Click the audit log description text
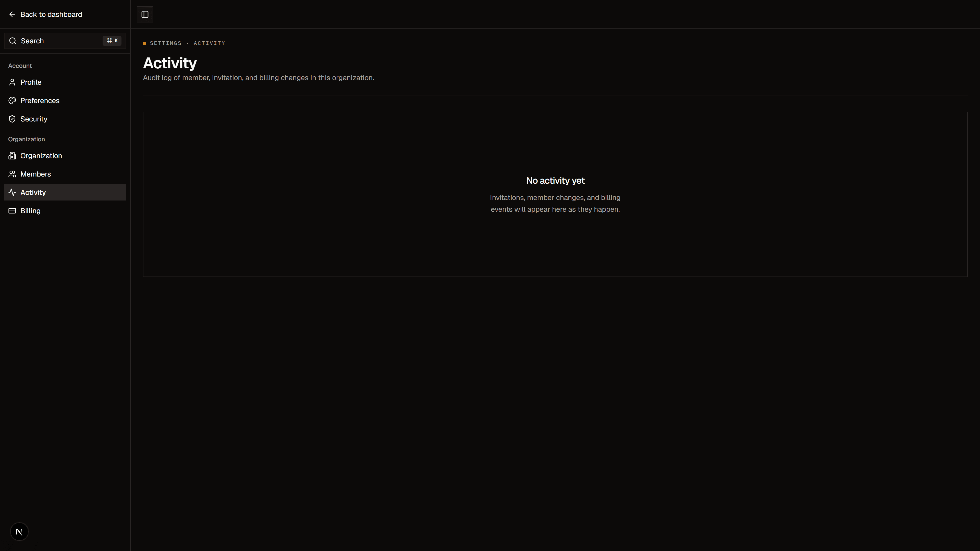The width and height of the screenshot is (980, 551). [x=258, y=78]
